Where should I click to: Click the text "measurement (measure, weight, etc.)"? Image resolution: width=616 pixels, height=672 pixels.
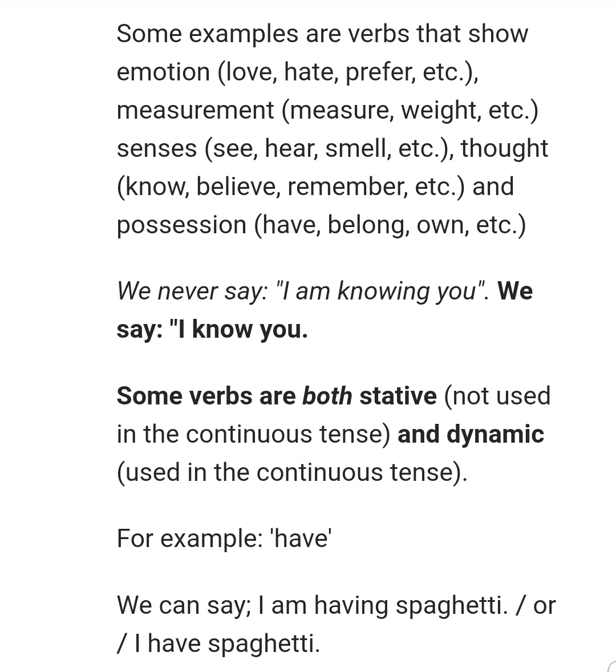coord(327,110)
